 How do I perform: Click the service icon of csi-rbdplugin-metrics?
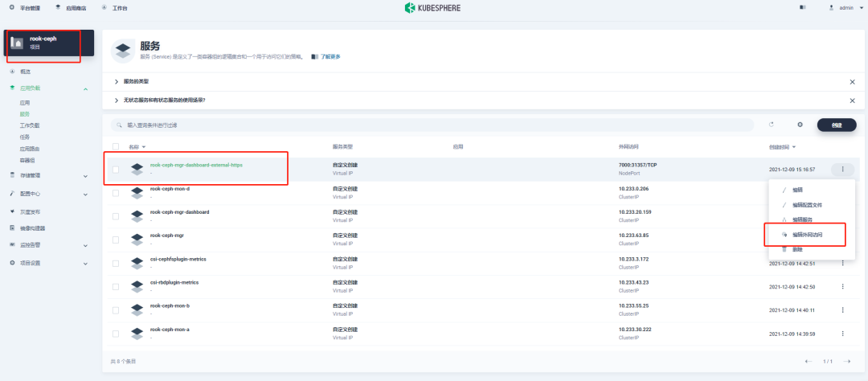pos(137,286)
